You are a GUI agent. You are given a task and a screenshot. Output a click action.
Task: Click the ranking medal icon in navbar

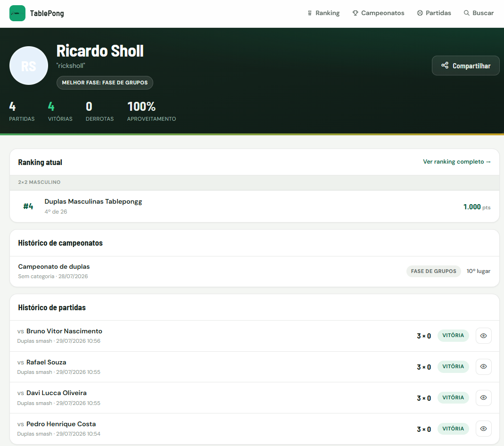click(x=310, y=13)
